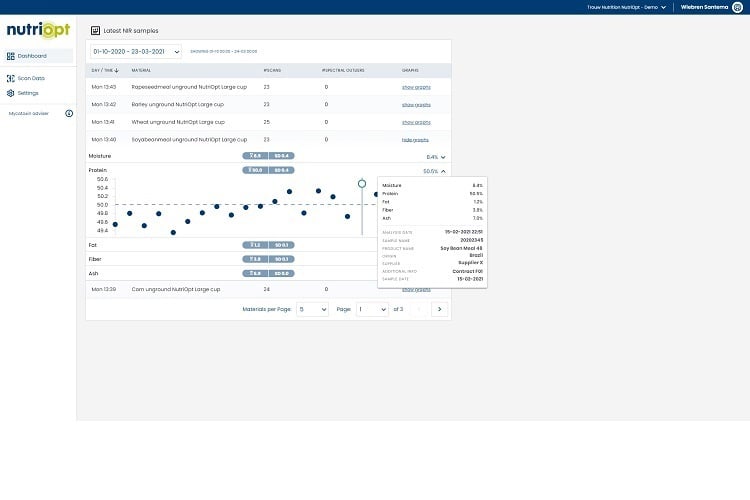Image resolution: width=750 pixels, height=500 pixels.
Task: Open Settings in the sidebar
Action: point(28,93)
